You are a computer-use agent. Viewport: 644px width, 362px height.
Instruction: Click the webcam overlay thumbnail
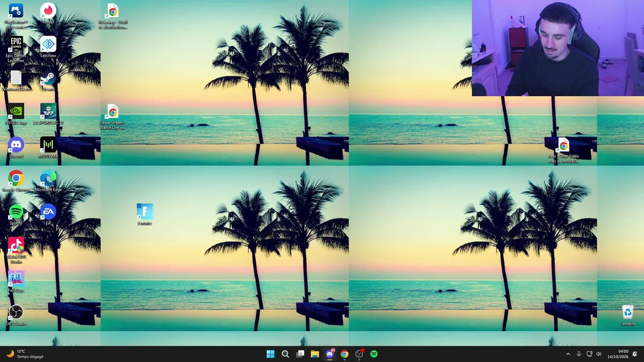(558, 48)
